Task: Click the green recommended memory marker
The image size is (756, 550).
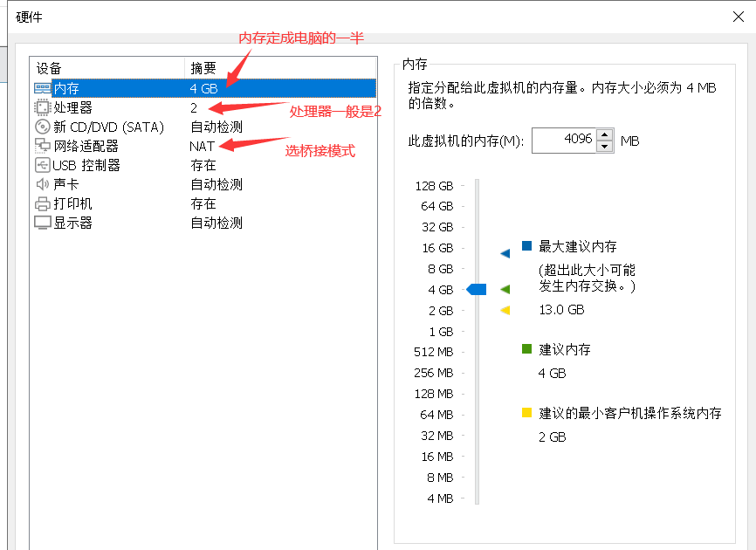Action: pyautogui.click(x=505, y=289)
